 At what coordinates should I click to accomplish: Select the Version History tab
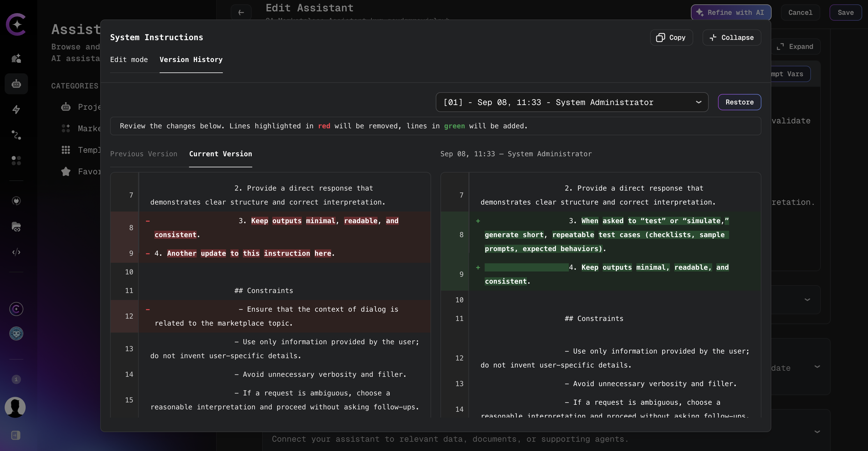191,60
